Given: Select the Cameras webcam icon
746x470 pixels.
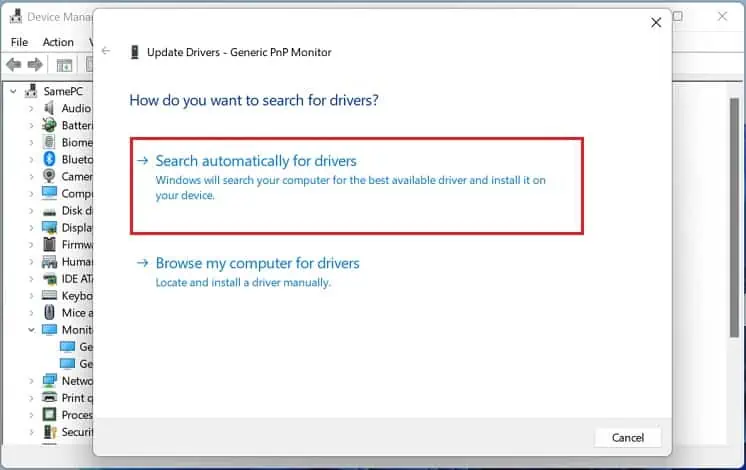Looking at the screenshot, I should [49, 176].
